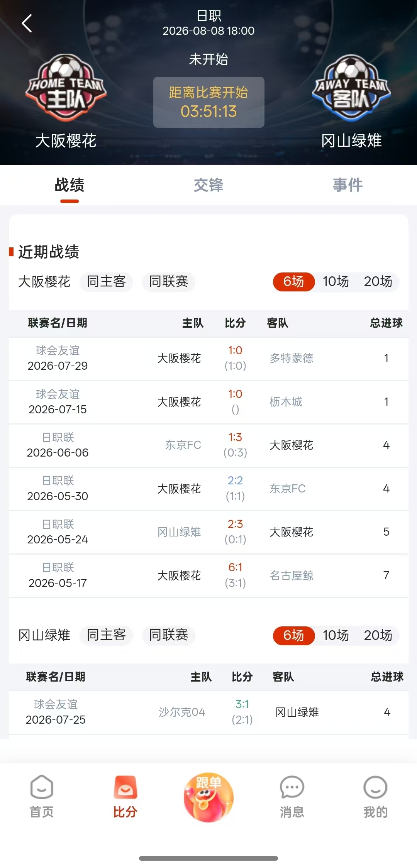
Task: Tap away team name 冈山绿雉 in header
Action: click(351, 141)
